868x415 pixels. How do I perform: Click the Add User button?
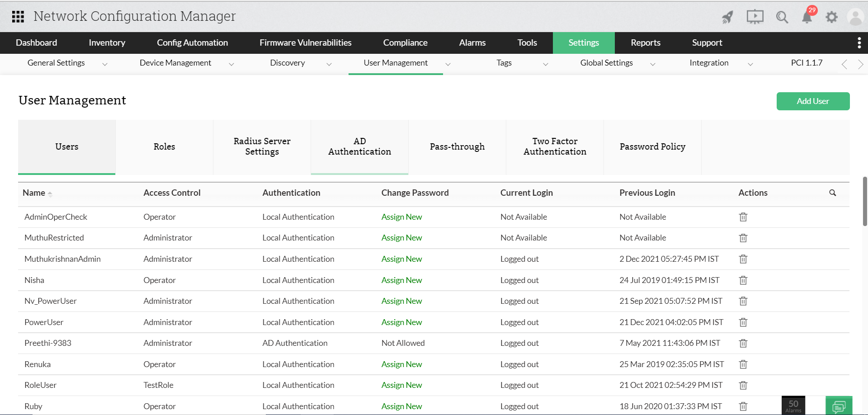click(x=812, y=101)
